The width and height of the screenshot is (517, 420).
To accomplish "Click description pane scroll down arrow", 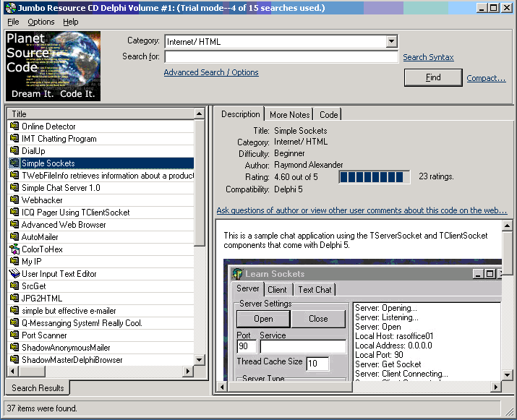I will tap(507, 375).
